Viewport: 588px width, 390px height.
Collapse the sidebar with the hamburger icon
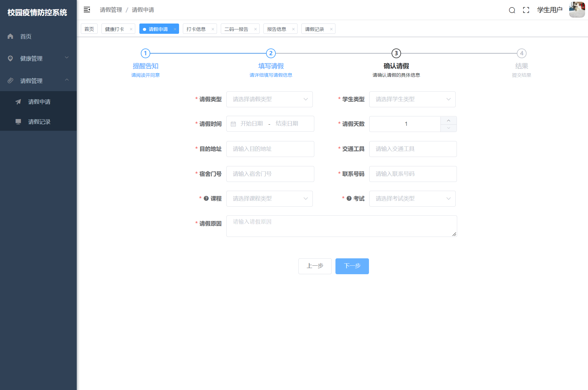point(87,10)
